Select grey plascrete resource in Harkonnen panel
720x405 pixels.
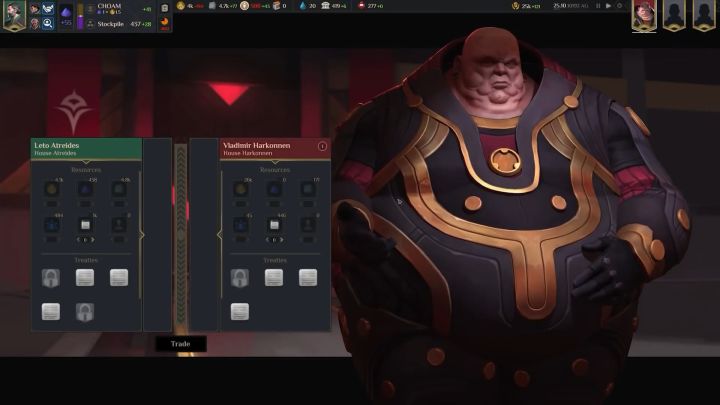coord(308,189)
